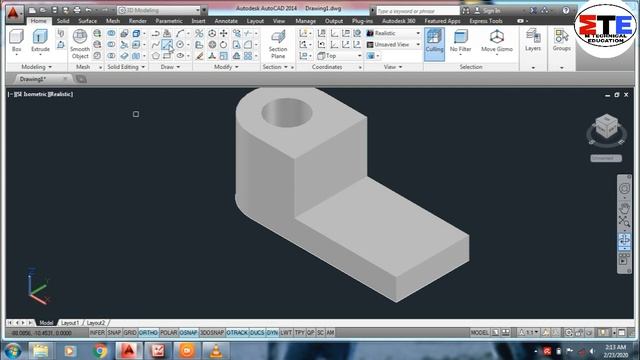Expand the View panel
The height and width of the screenshot is (360, 640).
click(393, 67)
